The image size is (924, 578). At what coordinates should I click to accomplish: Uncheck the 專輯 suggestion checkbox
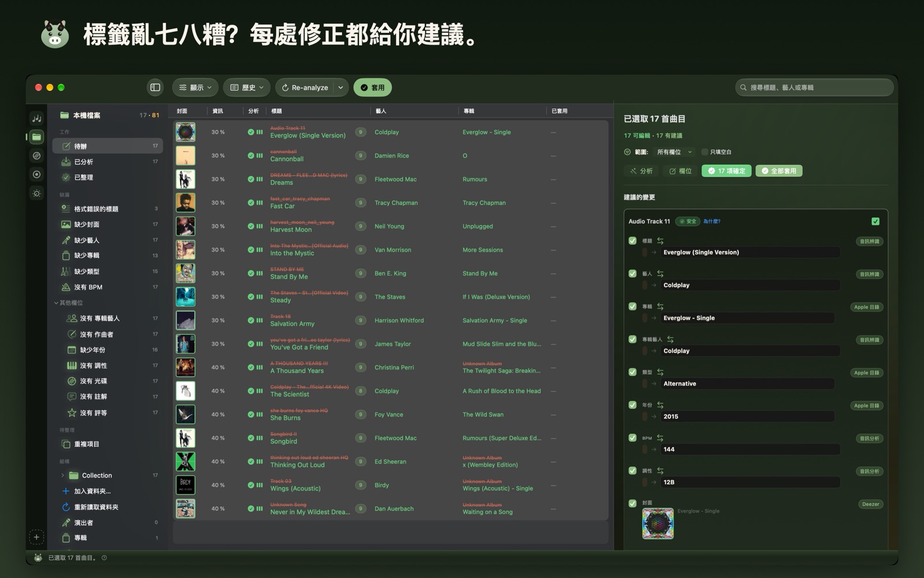pyautogui.click(x=632, y=306)
